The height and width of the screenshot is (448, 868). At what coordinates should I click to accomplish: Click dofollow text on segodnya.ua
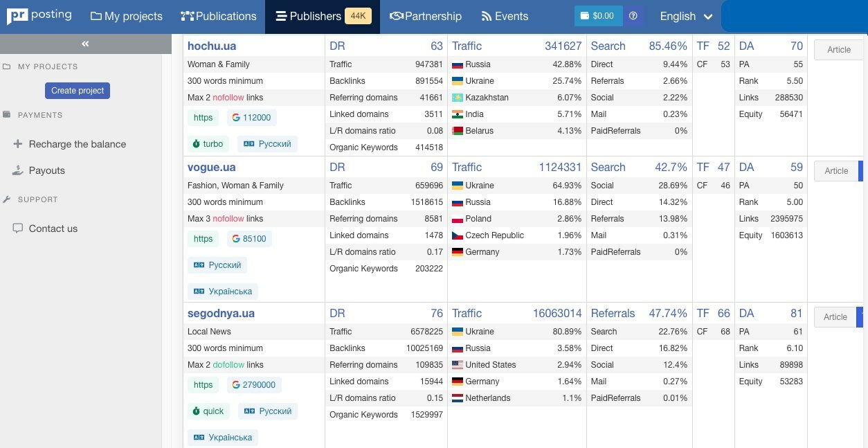pos(228,365)
